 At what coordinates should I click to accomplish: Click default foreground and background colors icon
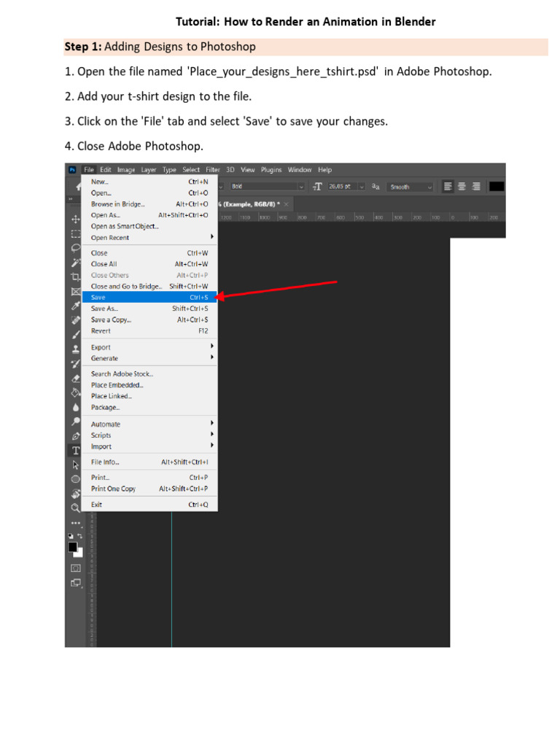(71, 536)
